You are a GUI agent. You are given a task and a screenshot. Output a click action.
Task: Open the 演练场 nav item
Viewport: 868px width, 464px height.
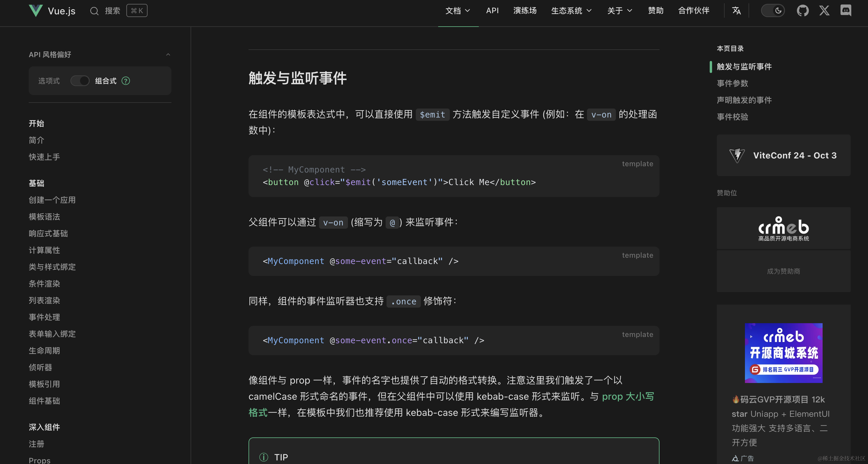[525, 11]
